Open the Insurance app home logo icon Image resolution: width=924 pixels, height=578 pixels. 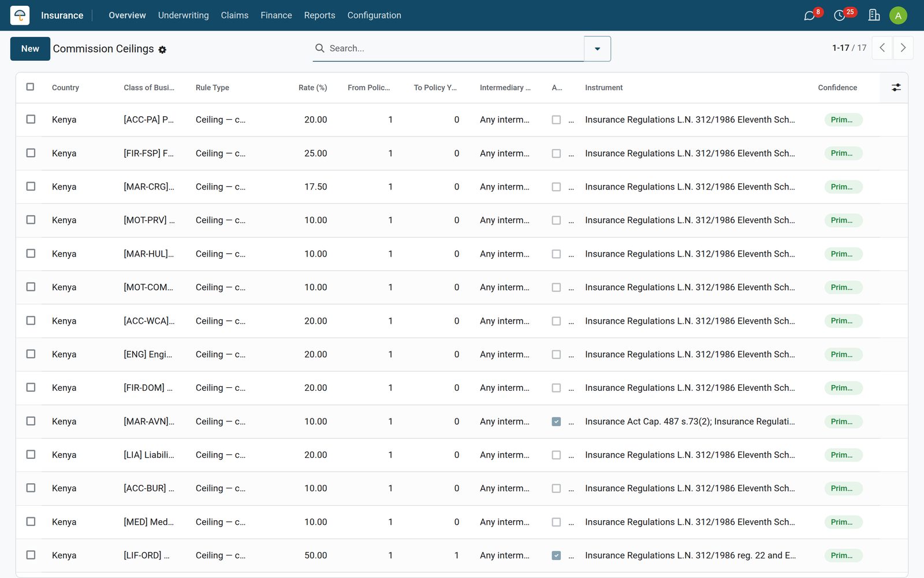click(20, 15)
